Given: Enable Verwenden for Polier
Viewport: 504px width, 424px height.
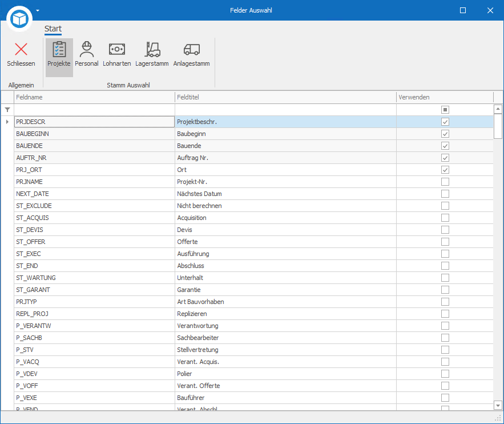Looking at the screenshot, I should click(x=445, y=374).
